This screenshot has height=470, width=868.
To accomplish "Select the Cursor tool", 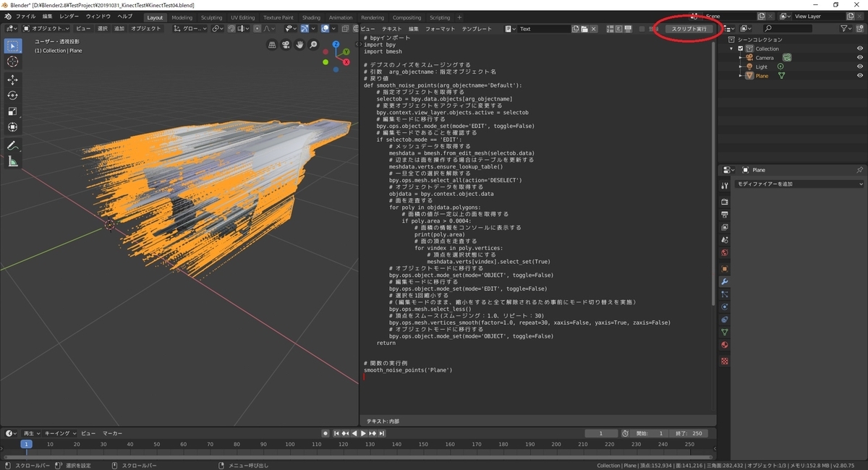I will [x=13, y=62].
